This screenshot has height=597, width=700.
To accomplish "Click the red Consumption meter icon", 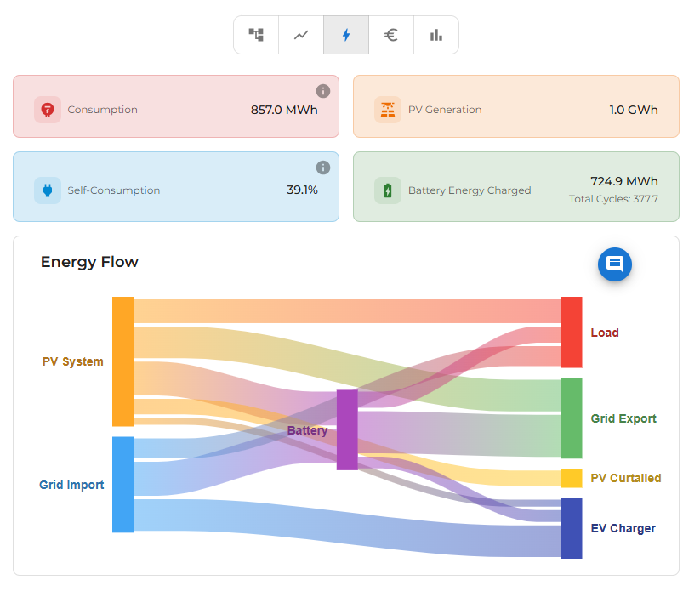I will [48, 110].
